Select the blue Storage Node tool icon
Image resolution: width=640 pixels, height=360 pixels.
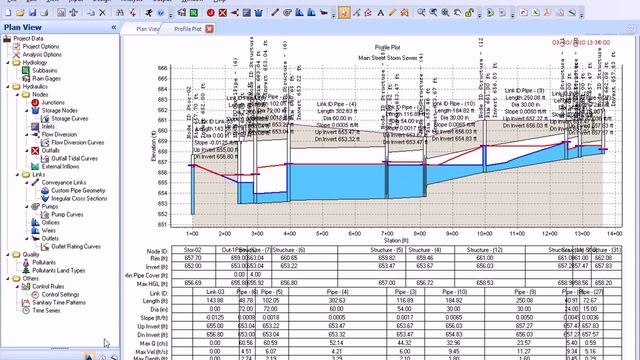click(258, 13)
